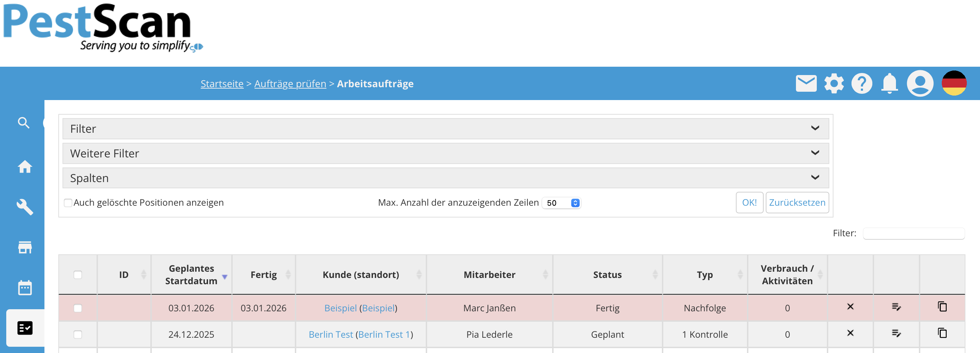Edit the Beispiel work order entry
This screenshot has height=353, width=980.
pyautogui.click(x=897, y=306)
